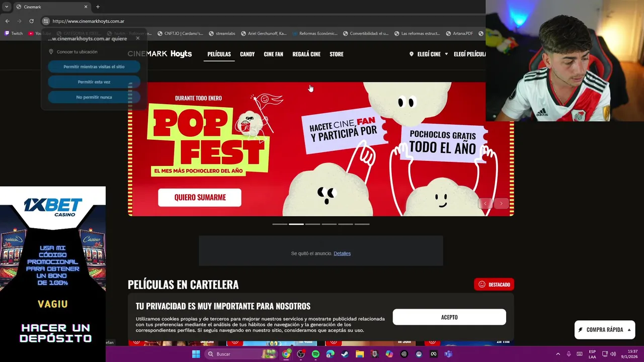Allow location while visiting the site
The height and width of the screenshot is (362, 644).
point(94,66)
